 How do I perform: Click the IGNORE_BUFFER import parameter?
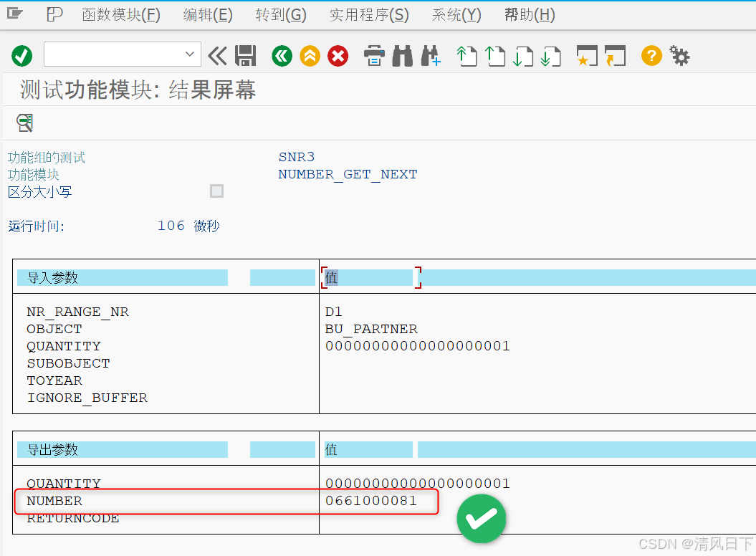click(x=87, y=398)
